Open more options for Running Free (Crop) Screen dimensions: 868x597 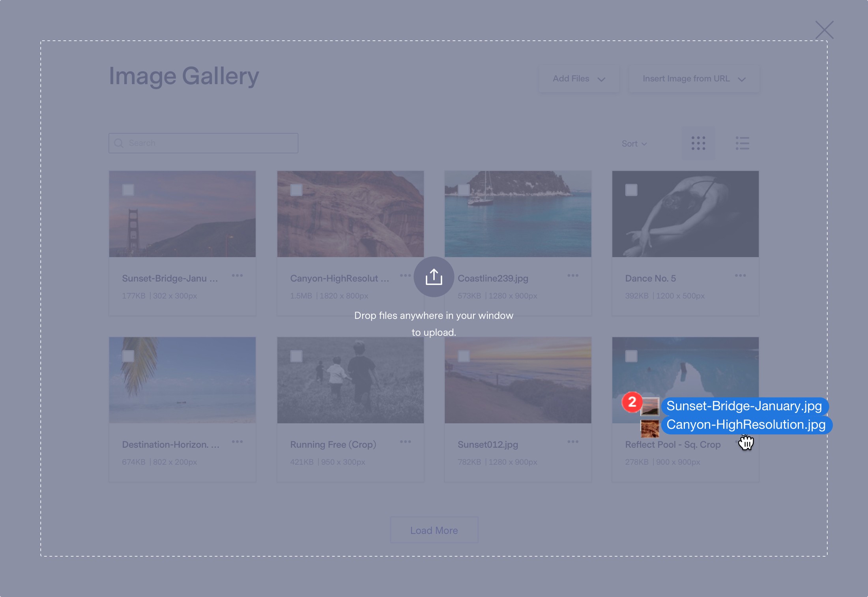pyautogui.click(x=405, y=442)
